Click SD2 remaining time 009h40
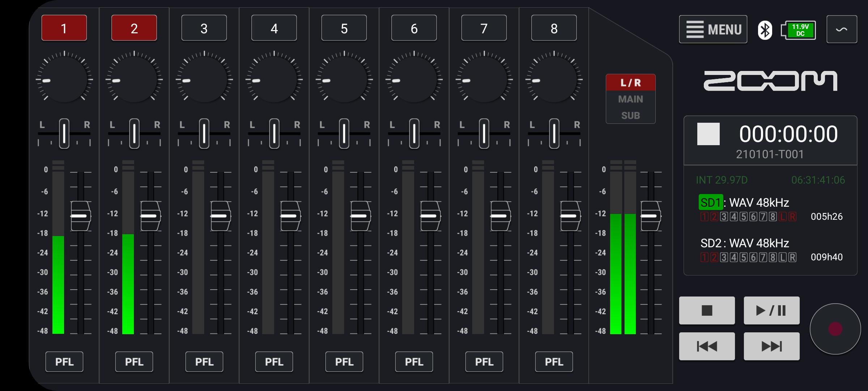868x391 pixels. (827, 257)
